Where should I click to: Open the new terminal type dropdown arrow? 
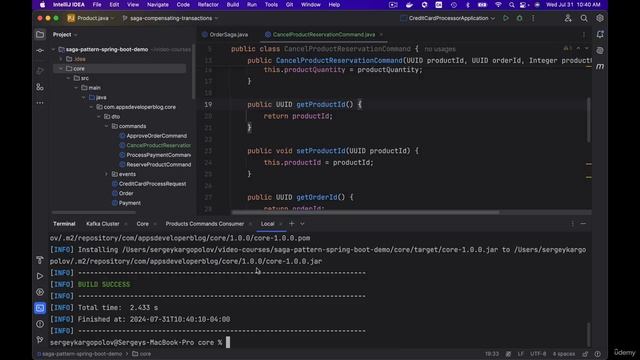302,224
